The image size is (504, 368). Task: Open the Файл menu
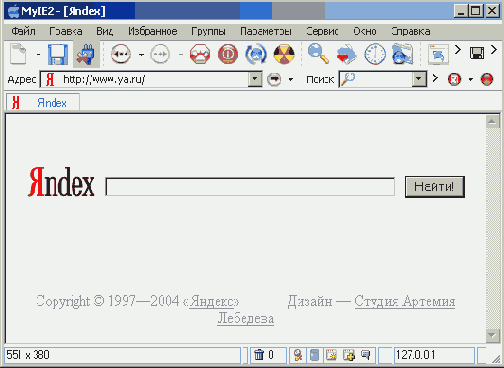point(23,31)
